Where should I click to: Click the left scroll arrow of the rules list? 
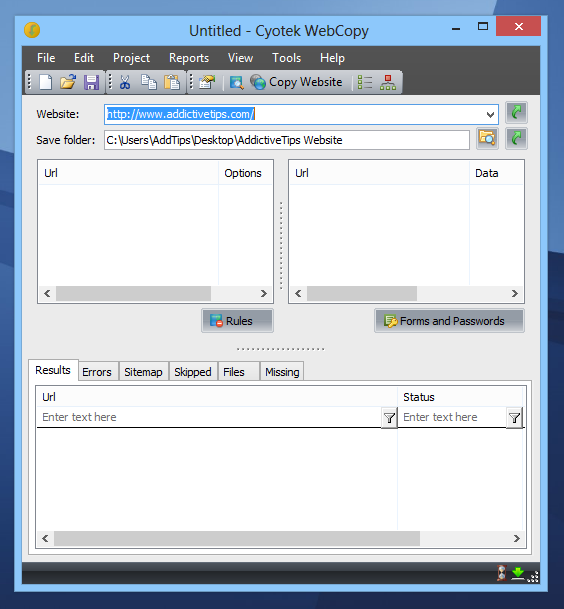click(x=47, y=293)
